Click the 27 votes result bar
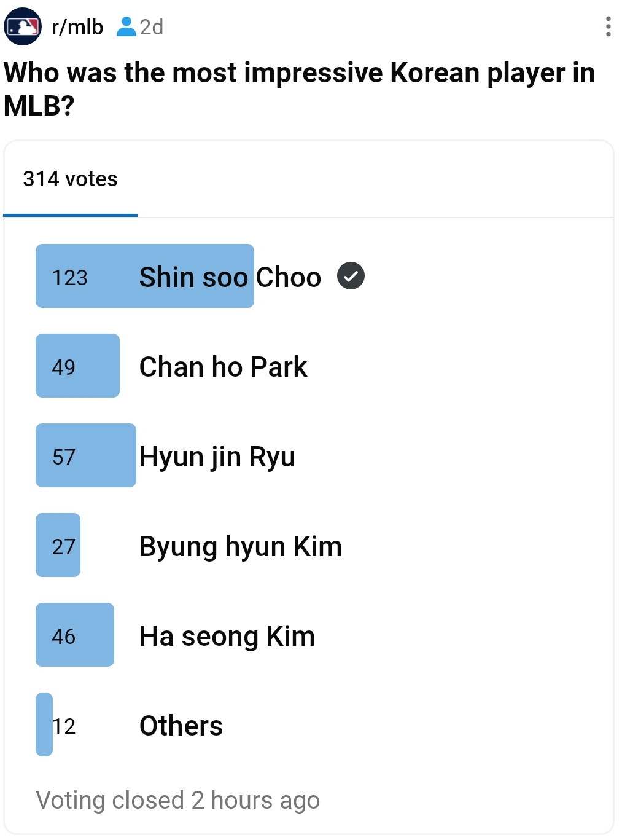This screenshot has height=840, width=622. tap(58, 545)
